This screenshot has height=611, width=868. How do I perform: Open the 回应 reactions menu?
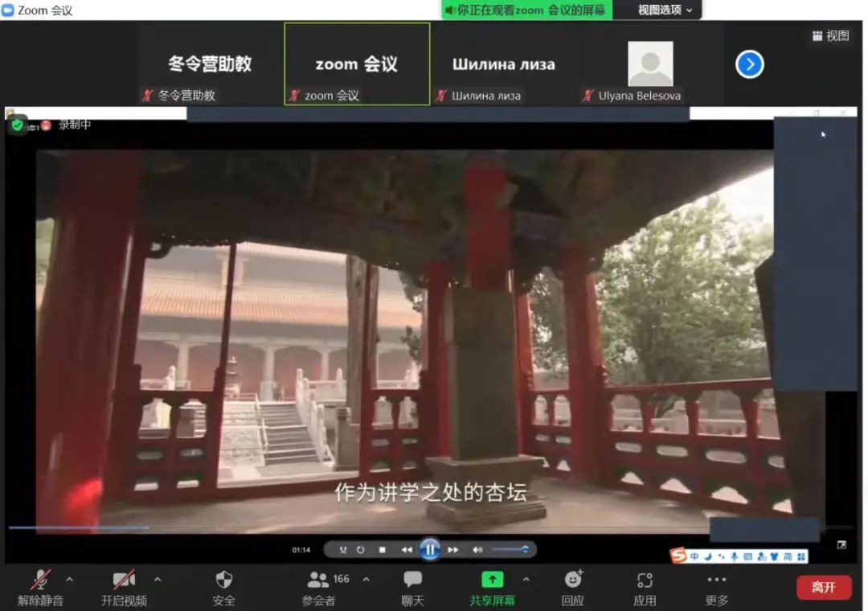click(x=572, y=580)
